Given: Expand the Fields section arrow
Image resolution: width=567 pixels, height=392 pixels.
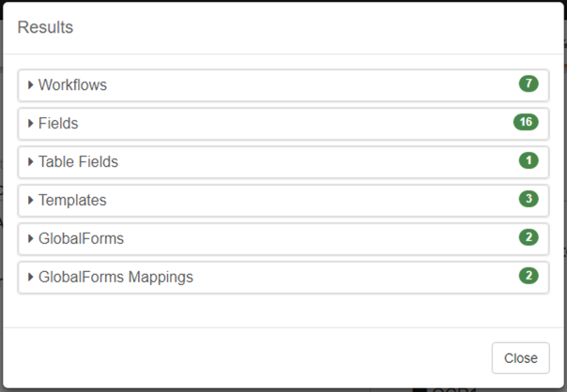Looking at the screenshot, I should click(31, 123).
